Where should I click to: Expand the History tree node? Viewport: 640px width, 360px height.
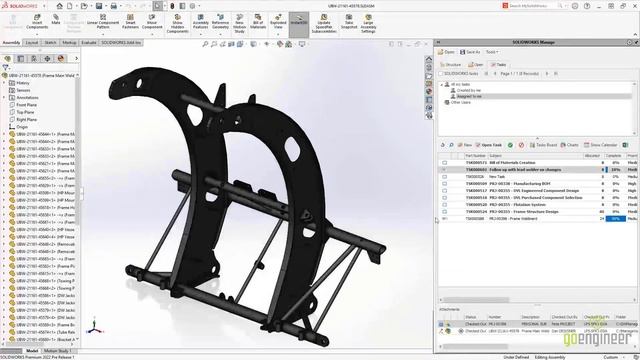pos(4,83)
